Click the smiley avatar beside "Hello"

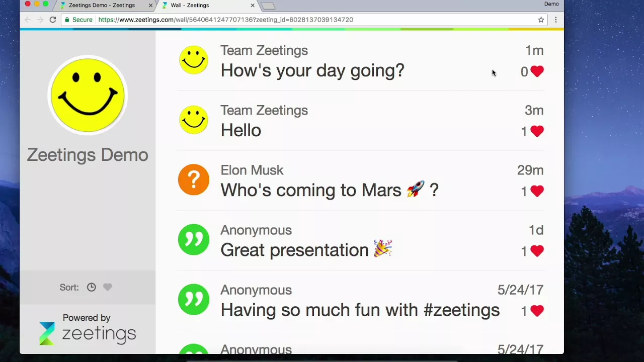click(194, 120)
